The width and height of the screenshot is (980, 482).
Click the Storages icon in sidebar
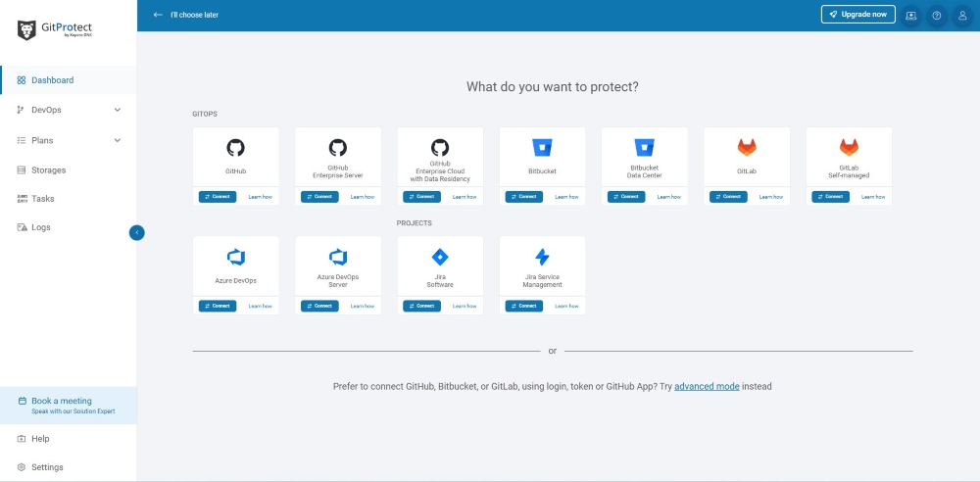pyautogui.click(x=22, y=170)
